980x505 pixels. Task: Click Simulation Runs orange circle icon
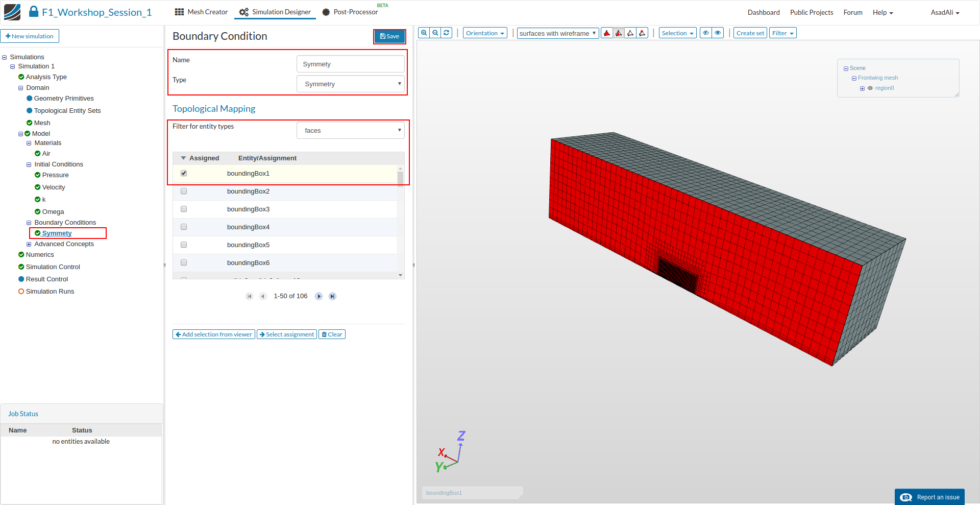tap(21, 292)
